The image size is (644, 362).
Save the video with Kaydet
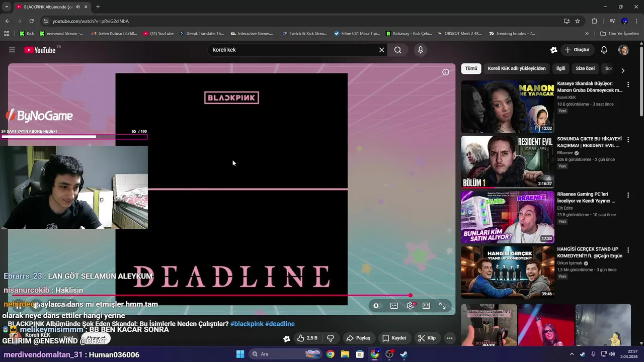[394, 338]
